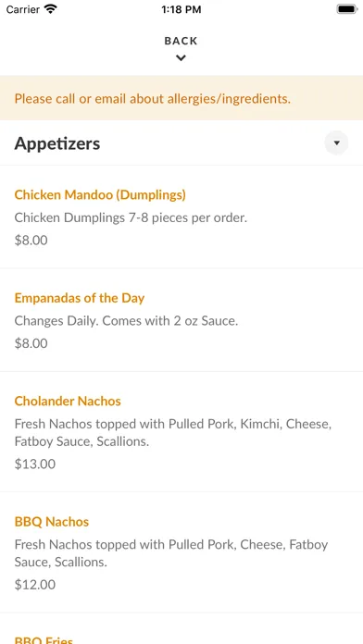Screen dimensions: 363x644
Task: Tap the $13.00 price of Cholander Nachos
Action: 35,464
